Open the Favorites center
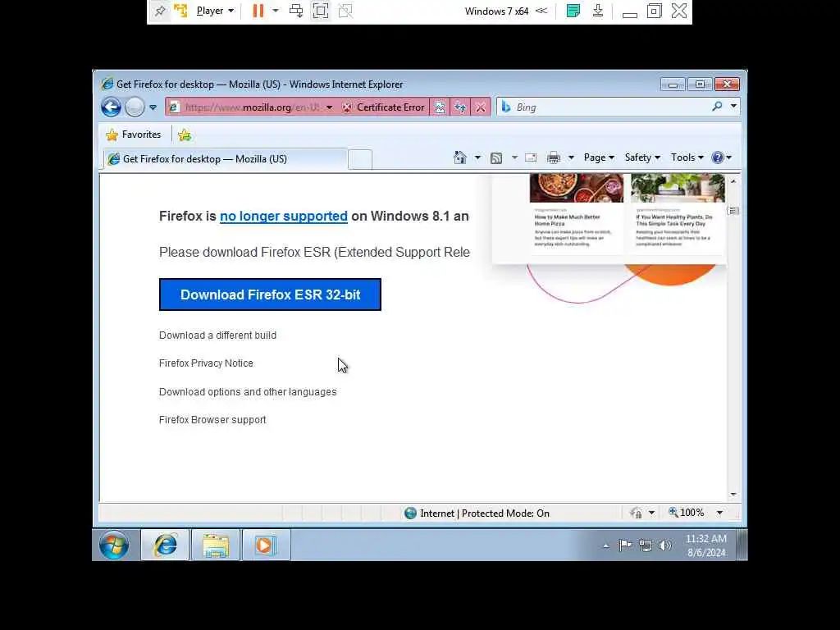Viewport: 840px width, 630px height. pos(134,135)
